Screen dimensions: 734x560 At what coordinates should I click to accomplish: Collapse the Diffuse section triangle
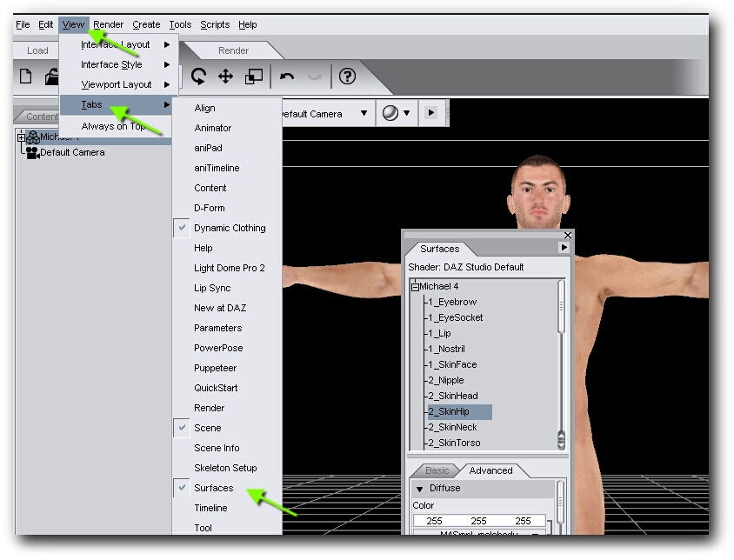tap(420, 489)
